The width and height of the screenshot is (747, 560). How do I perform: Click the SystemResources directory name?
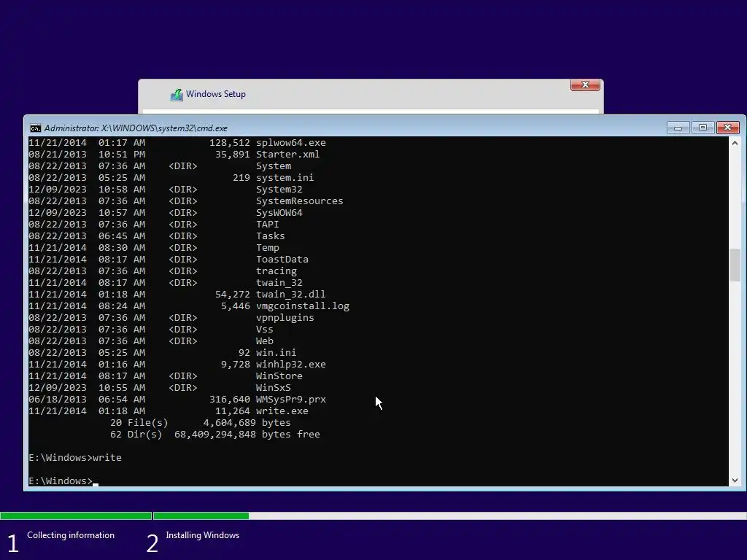[300, 201]
